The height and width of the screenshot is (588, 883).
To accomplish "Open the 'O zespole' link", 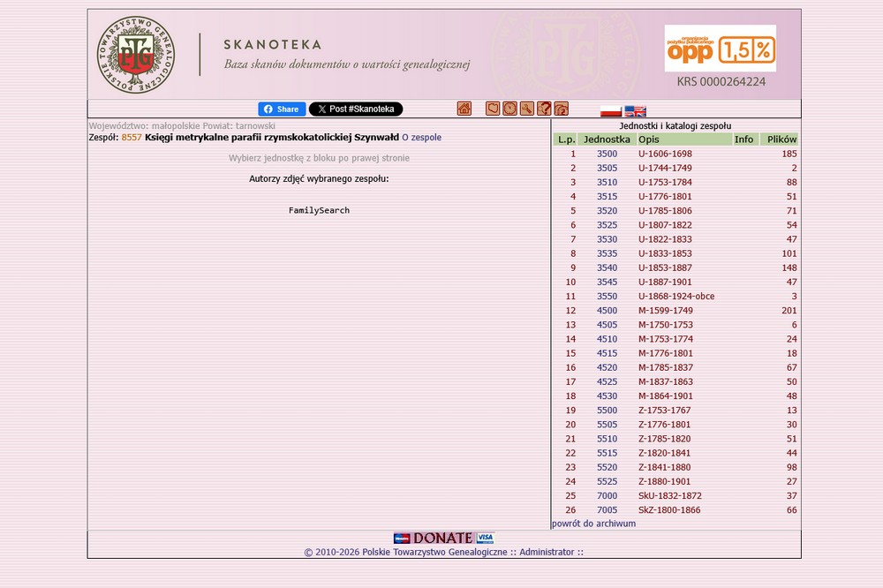I will (421, 138).
